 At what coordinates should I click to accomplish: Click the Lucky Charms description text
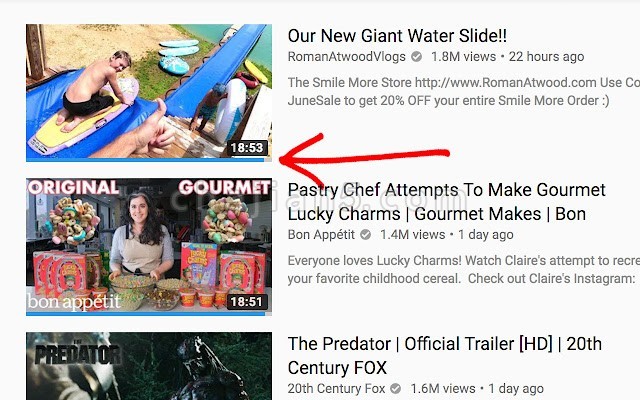tap(464, 269)
